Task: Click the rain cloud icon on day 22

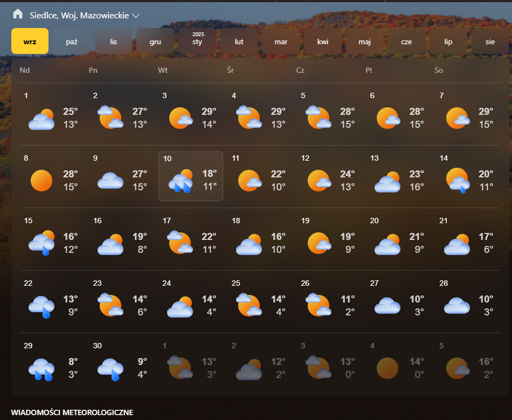Action: (41, 306)
